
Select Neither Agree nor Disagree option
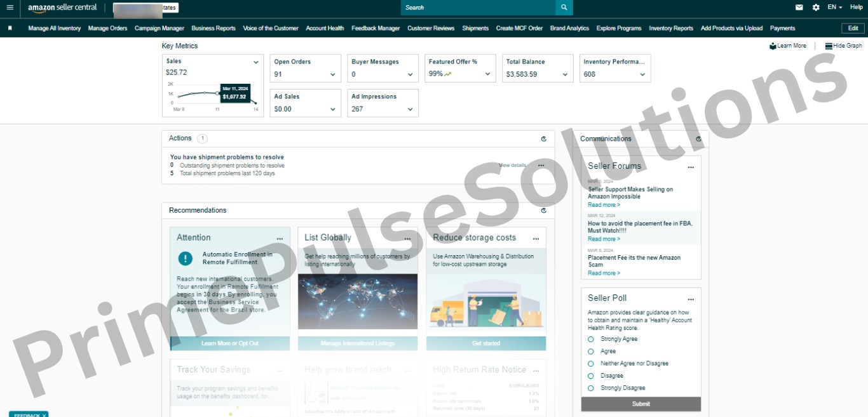click(591, 364)
